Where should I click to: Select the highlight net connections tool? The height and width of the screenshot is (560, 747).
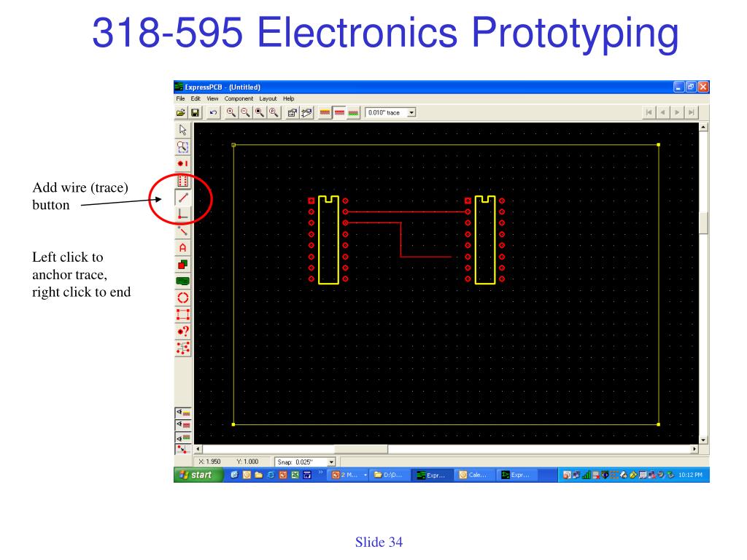pyautogui.click(x=183, y=348)
